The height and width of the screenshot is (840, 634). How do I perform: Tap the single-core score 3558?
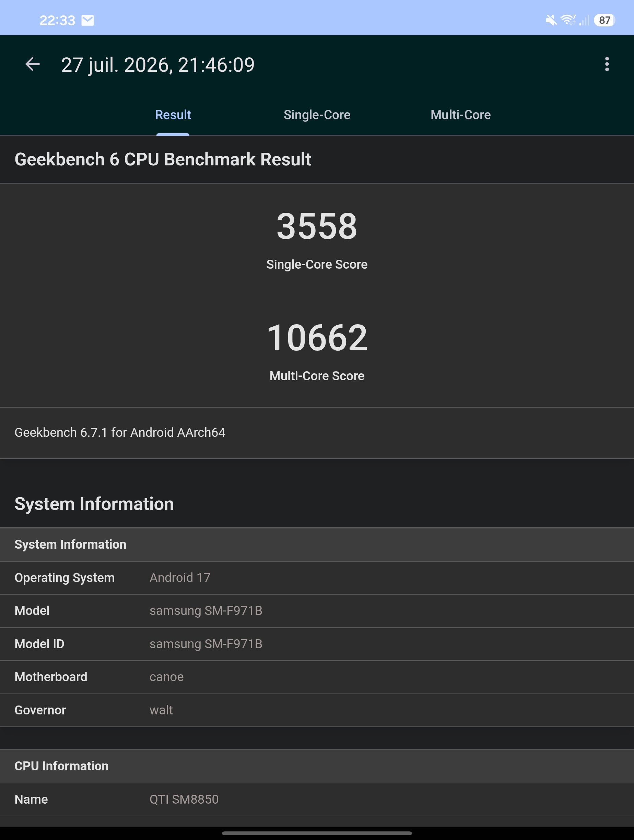(317, 226)
